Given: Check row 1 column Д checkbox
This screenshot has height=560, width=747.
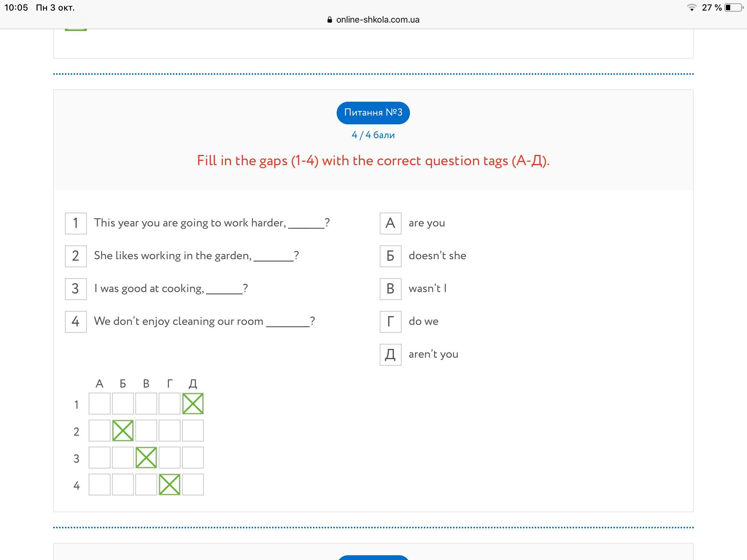Looking at the screenshot, I should pos(193,404).
